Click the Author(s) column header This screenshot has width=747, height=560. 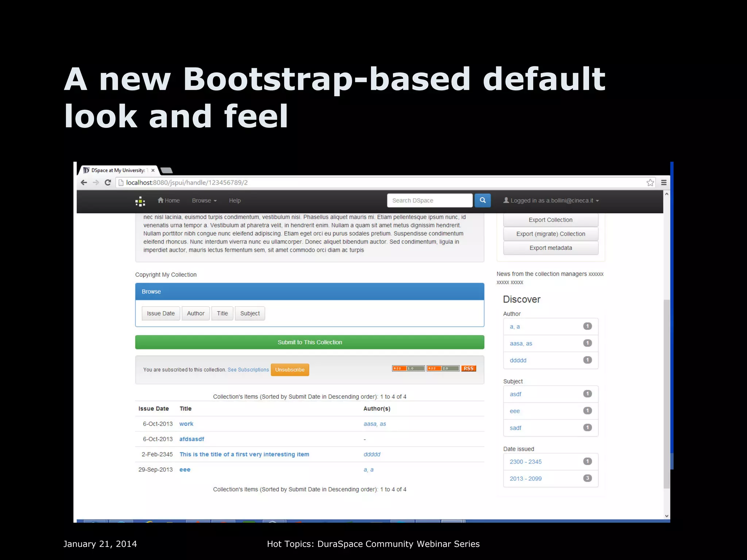pyautogui.click(x=377, y=409)
